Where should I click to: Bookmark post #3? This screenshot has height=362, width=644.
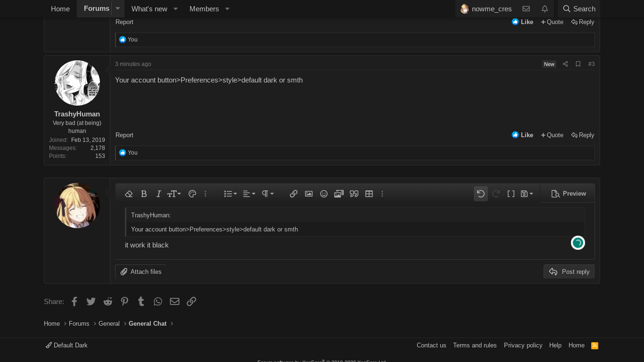point(578,64)
